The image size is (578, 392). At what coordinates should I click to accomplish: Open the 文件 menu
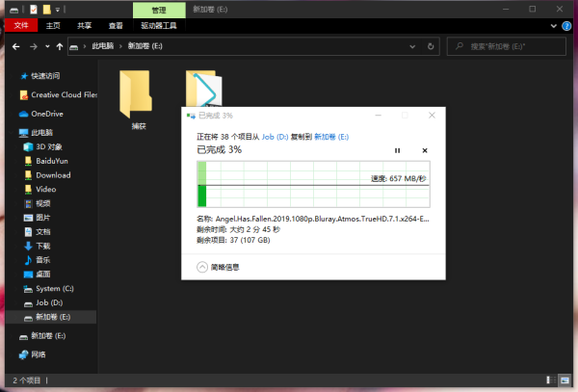pos(21,25)
